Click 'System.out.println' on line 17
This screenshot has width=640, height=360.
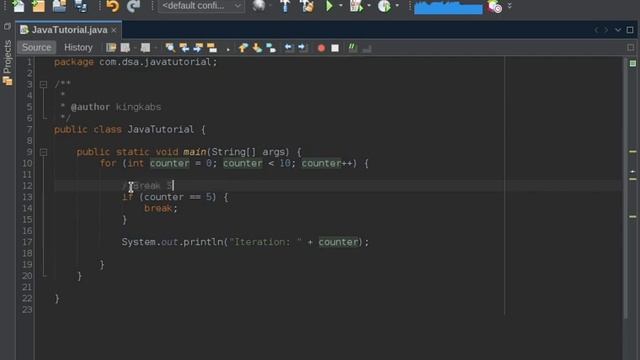point(172,242)
